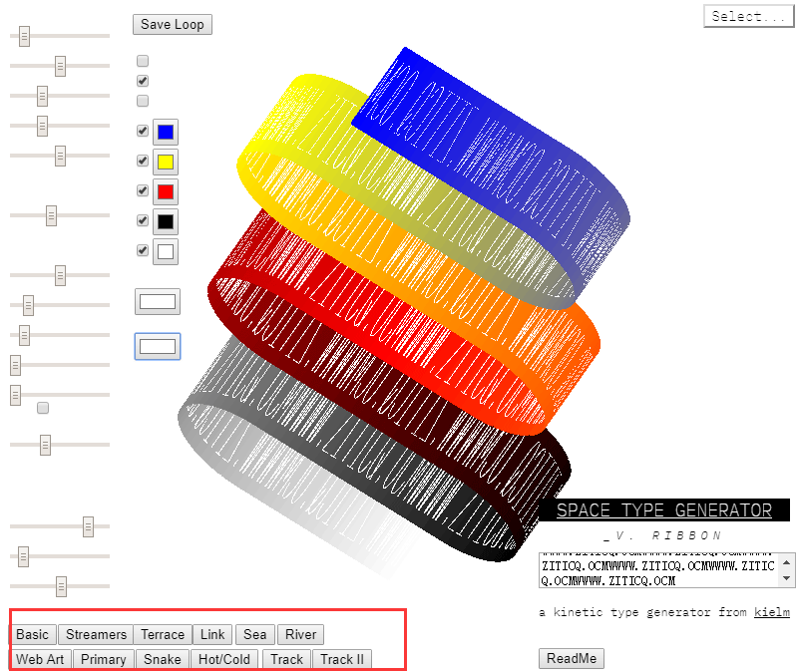Open the square white swatch beside its checkbox
798x672 pixels.
coord(166,252)
